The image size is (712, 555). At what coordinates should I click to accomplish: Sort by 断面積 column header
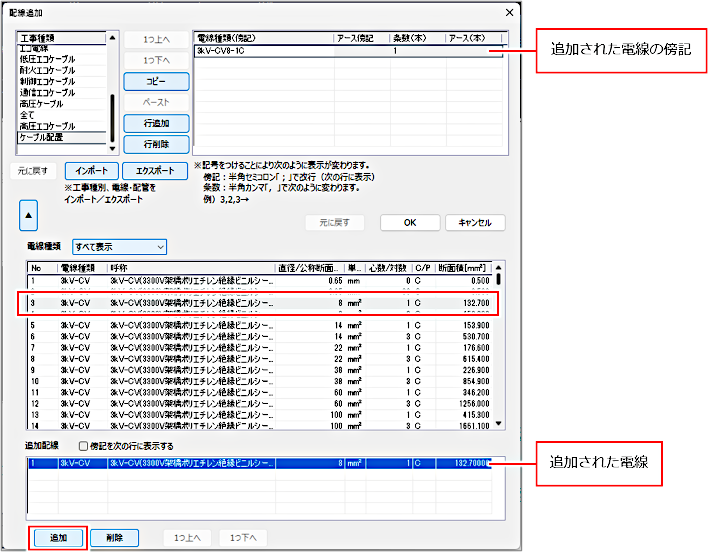coord(463,268)
